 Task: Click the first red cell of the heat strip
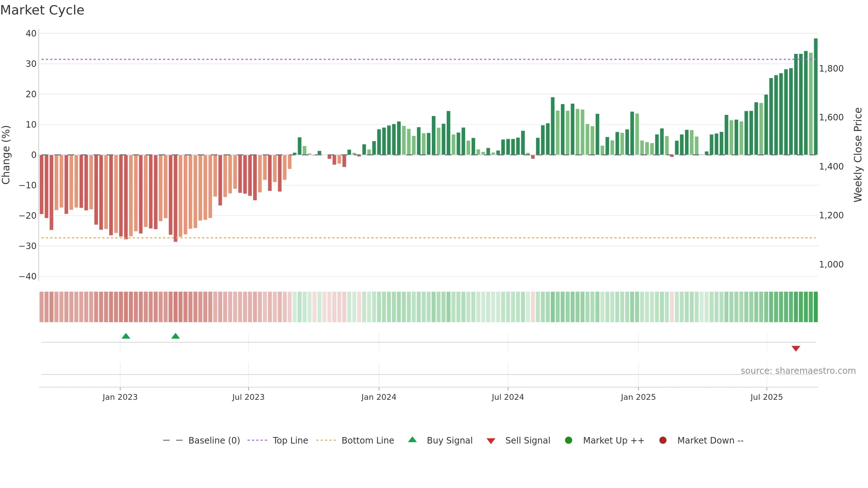[x=42, y=307]
